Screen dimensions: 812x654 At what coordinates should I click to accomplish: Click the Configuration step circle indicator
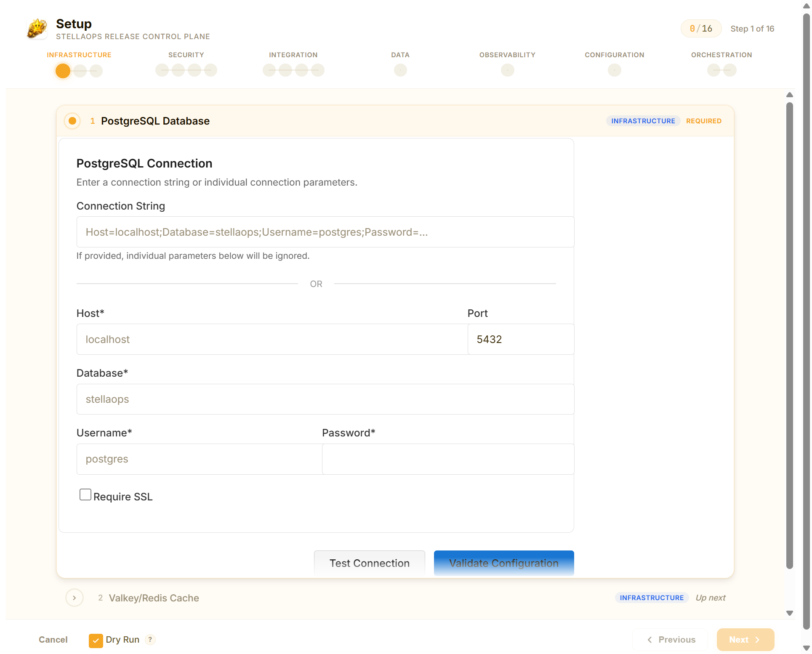[614, 70]
